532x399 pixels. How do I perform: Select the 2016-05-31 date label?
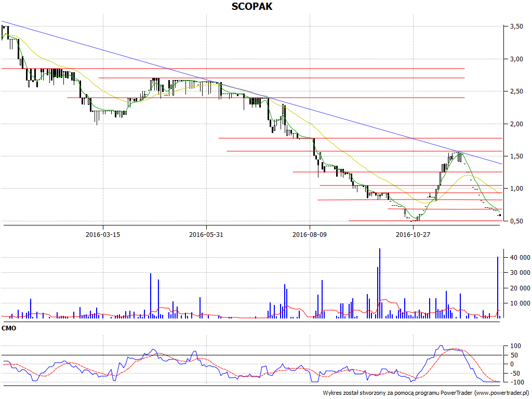click(x=206, y=234)
